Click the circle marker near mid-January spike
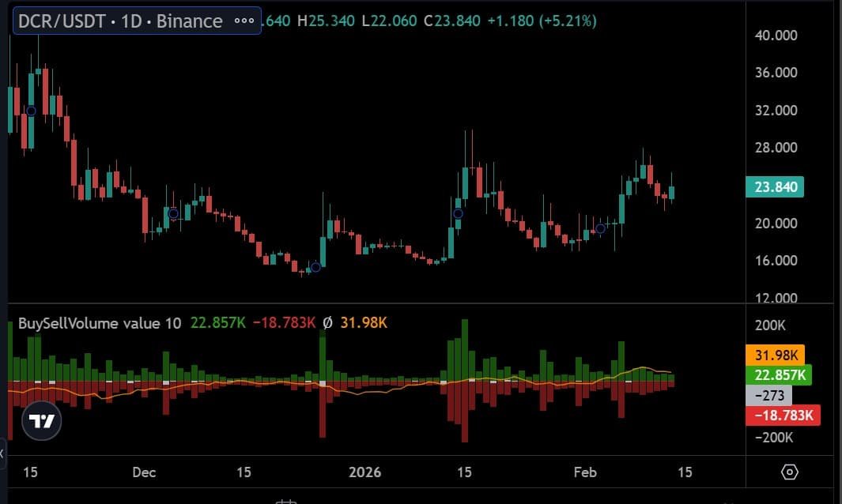 [457, 213]
